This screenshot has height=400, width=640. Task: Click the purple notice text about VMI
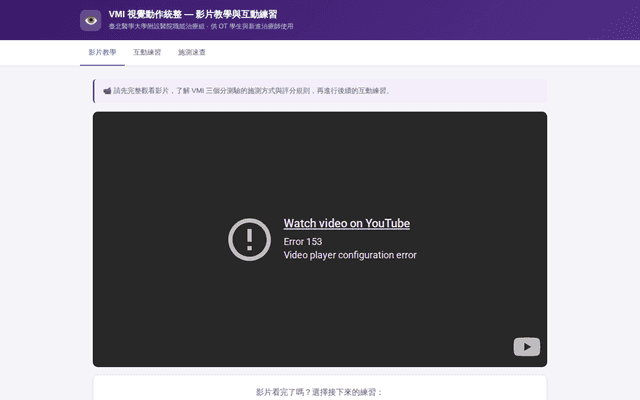coord(251,91)
